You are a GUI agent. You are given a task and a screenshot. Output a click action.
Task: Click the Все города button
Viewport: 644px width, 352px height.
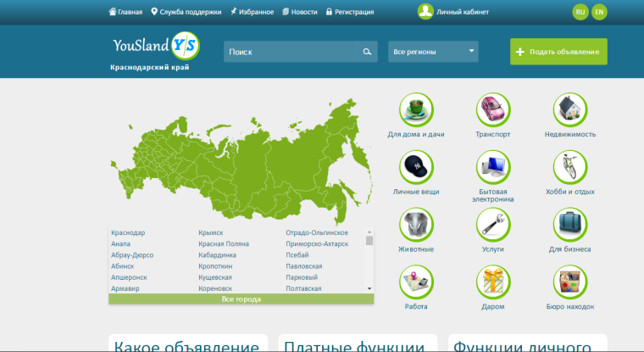coord(241,299)
